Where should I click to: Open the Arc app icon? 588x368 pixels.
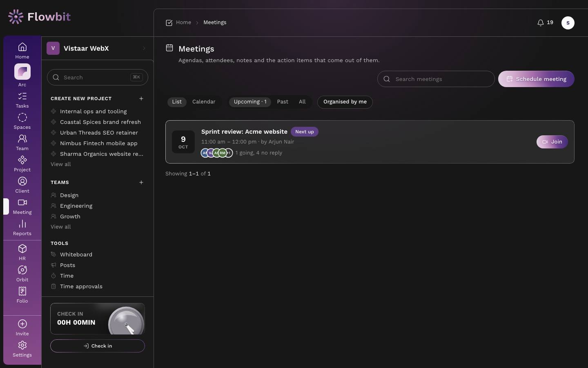point(22,75)
